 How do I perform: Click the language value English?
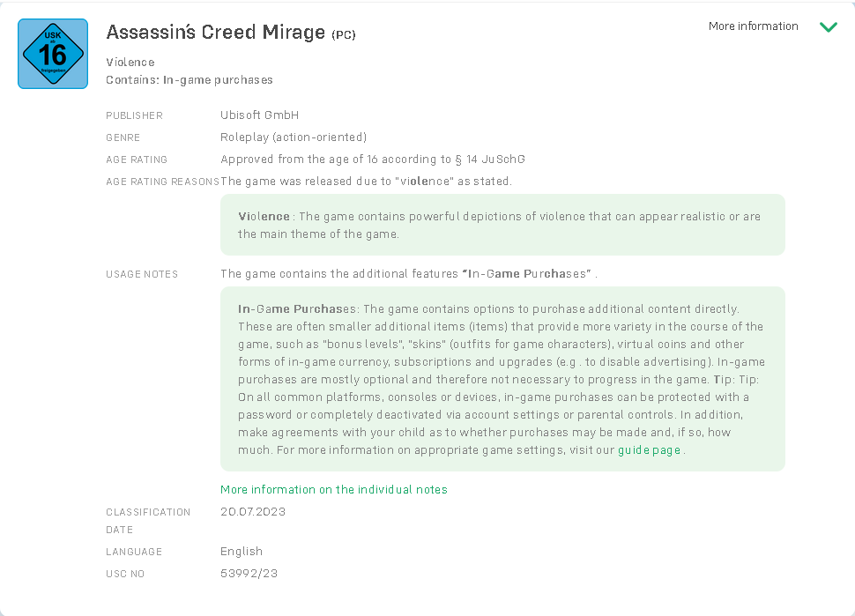[x=241, y=552]
